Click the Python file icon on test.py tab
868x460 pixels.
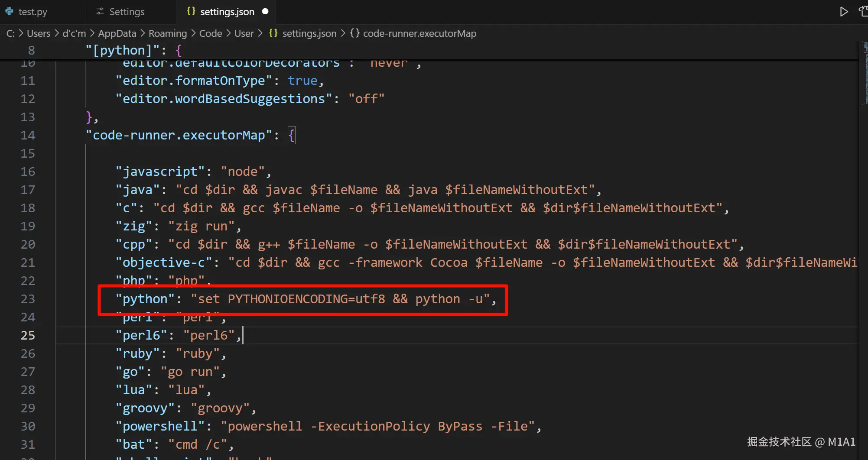pyautogui.click(x=9, y=11)
